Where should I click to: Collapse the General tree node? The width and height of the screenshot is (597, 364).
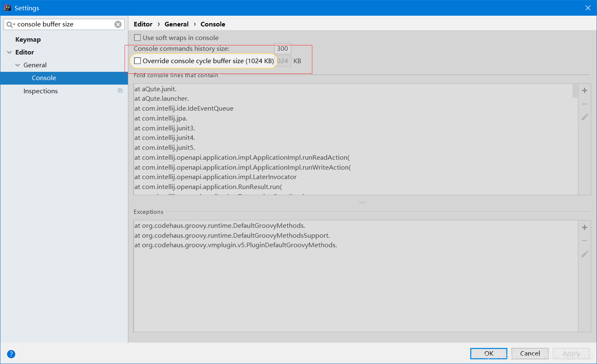pyautogui.click(x=18, y=65)
